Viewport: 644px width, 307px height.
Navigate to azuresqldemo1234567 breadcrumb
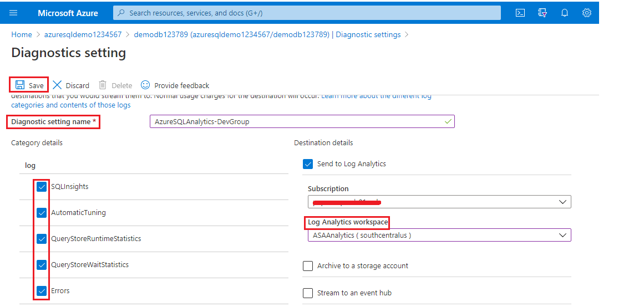83,34
